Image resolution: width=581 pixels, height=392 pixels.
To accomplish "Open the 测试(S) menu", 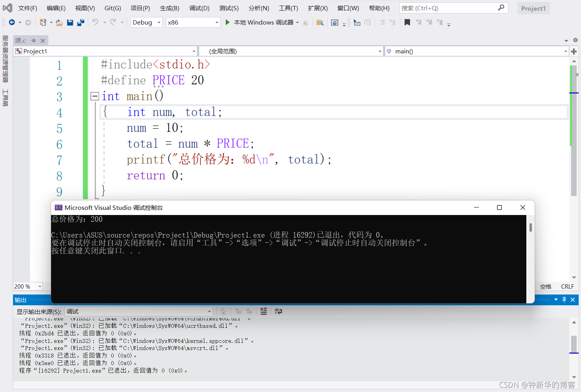I will (x=229, y=8).
